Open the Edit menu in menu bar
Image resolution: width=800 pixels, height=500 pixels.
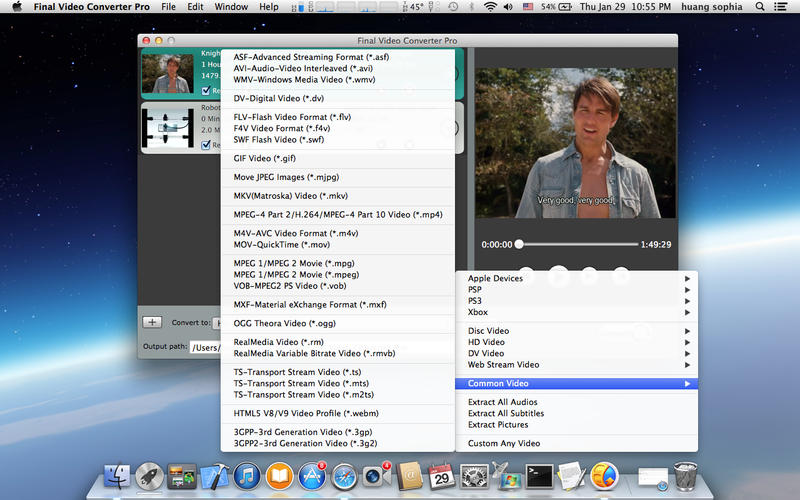pos(195,7)
